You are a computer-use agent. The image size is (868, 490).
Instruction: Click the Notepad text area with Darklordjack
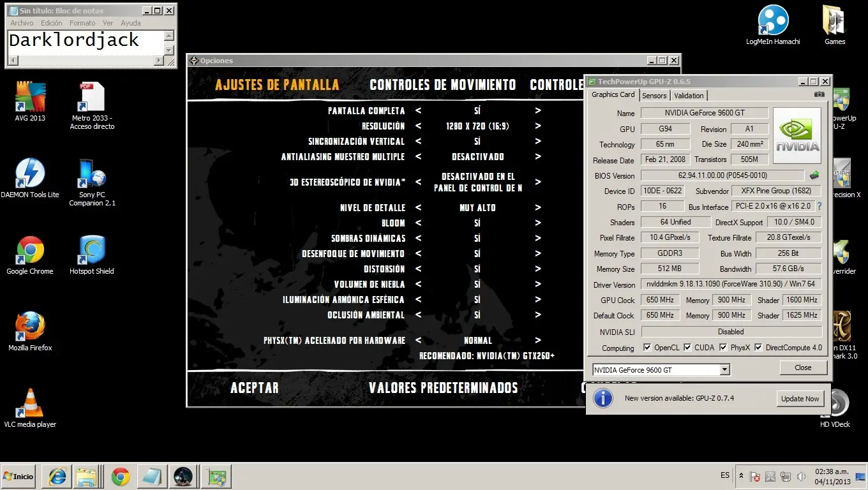click(86, 43)
